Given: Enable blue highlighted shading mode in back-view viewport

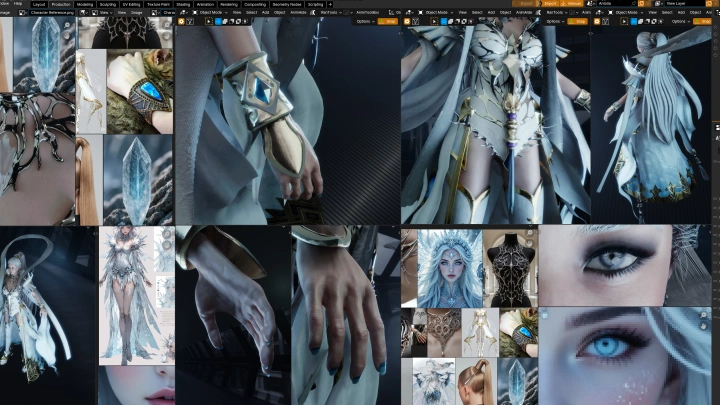Looking at the screenshot, I should pos(634,22).
